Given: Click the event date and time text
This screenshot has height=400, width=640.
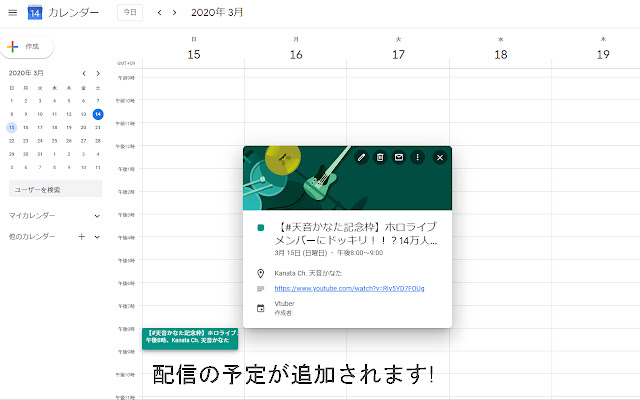Looking at the screenshot, I should click(329, 253).
